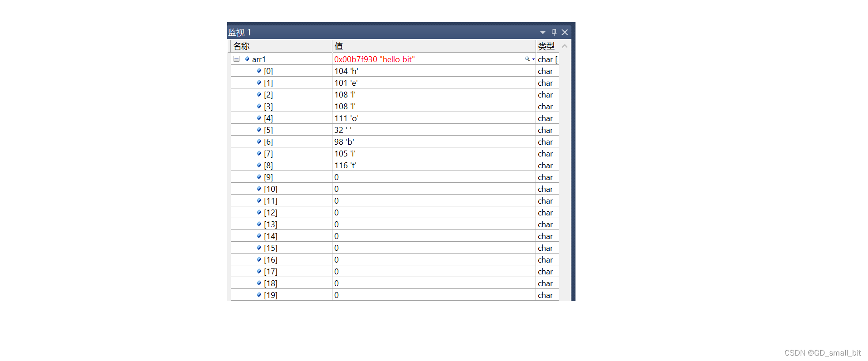The height and width of the screenshot is (361, 868).
Task: Click the variable icon beside [5]
Action: click(259, 130)
